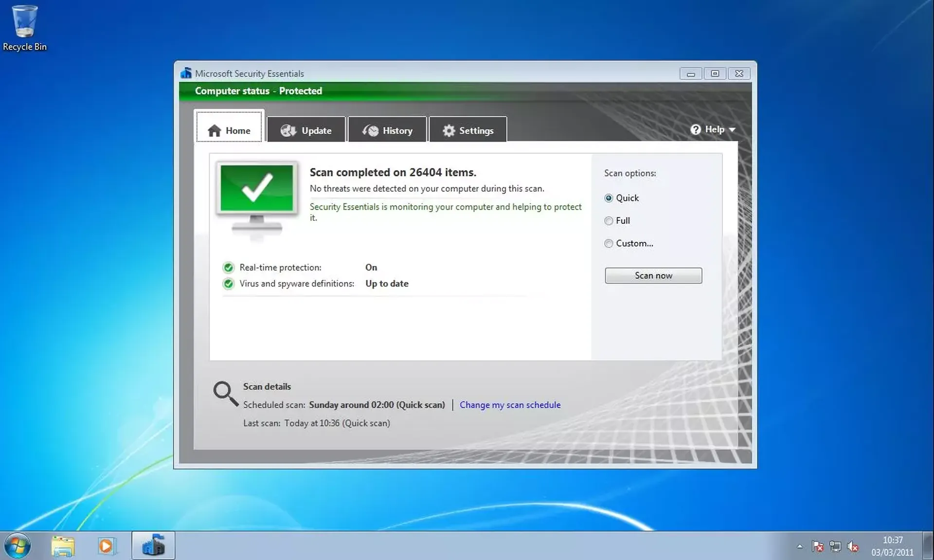Select the Quick scan option

pos(609,198)
